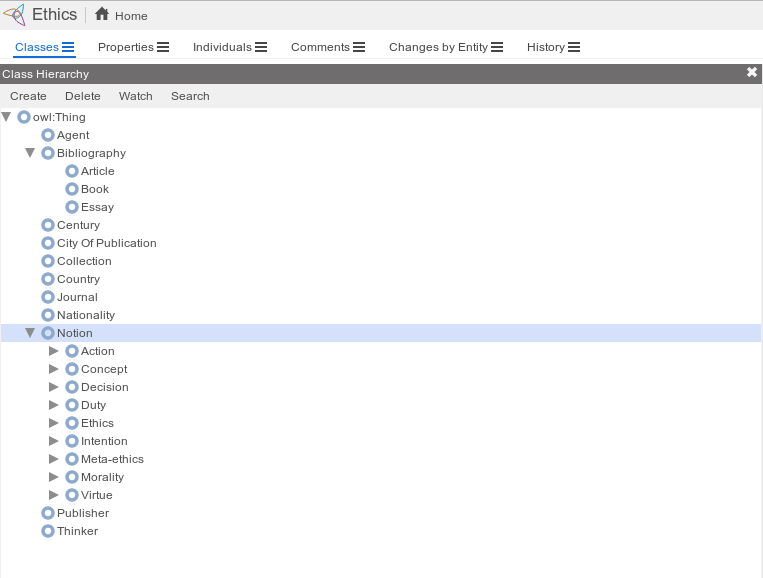Select the Publisher class label
Image resolution: width=763 pixels, height=578 pixels.
(x=83, y=513)
